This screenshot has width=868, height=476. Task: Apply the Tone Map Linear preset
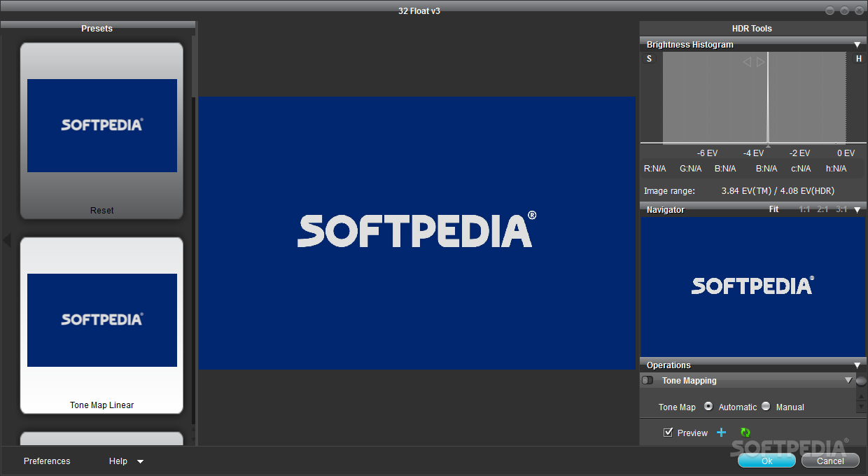click(101, 325)
